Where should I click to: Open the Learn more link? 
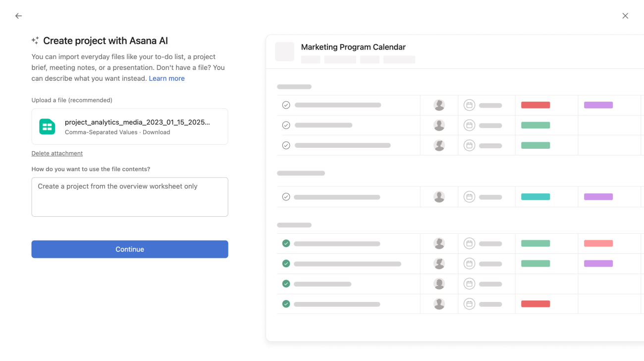coord(166,78)
